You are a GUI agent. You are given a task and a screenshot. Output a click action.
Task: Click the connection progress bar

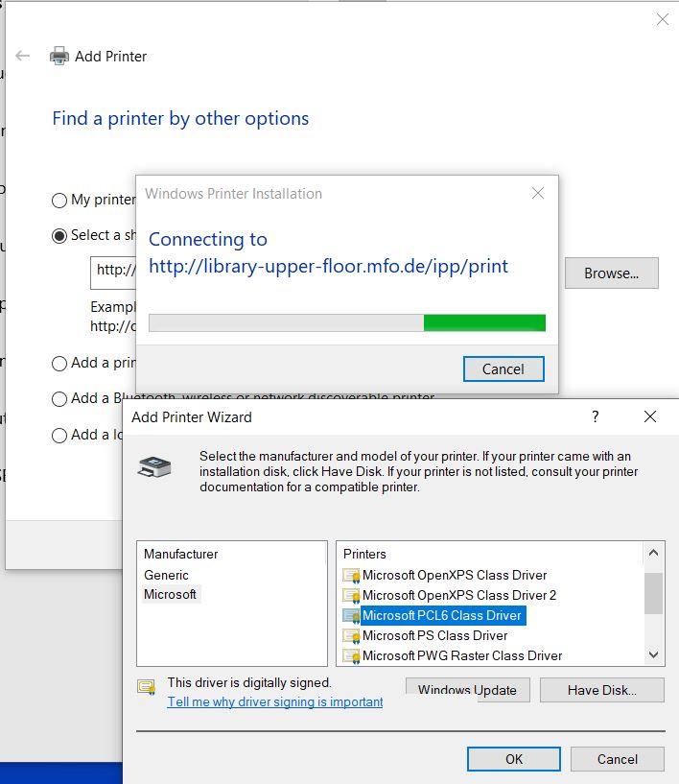coord(347,323)
